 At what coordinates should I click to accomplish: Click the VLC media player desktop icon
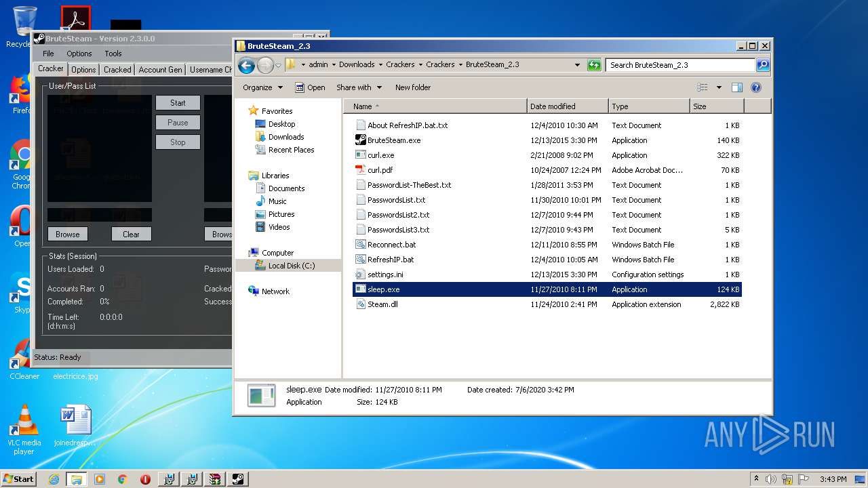(x=24, y=430)
